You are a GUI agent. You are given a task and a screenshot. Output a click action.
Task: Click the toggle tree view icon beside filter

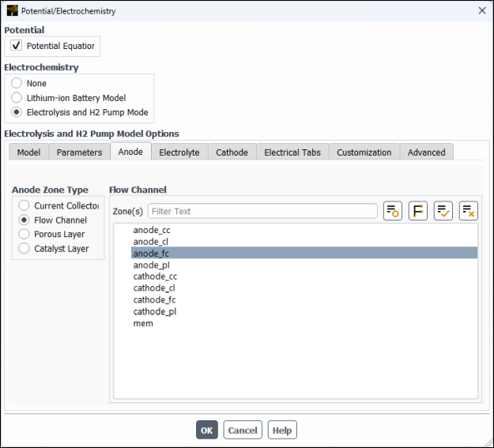(x=393, y=211)
